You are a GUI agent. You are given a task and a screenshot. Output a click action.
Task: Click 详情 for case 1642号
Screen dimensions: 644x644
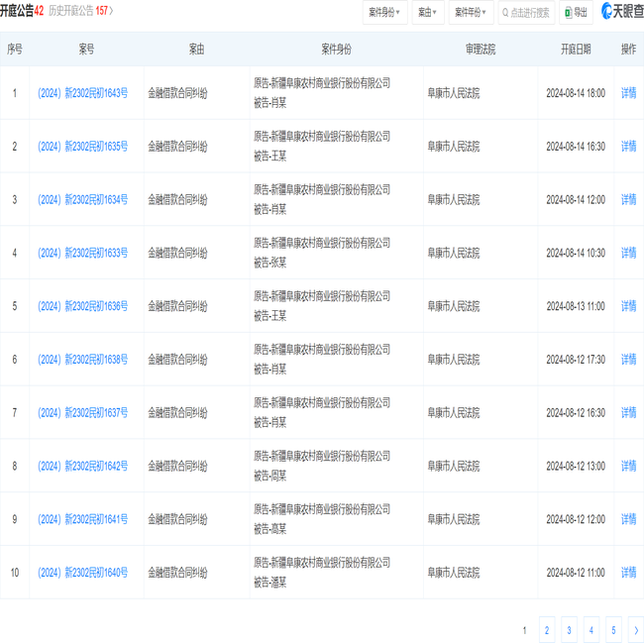click(628, 466)
